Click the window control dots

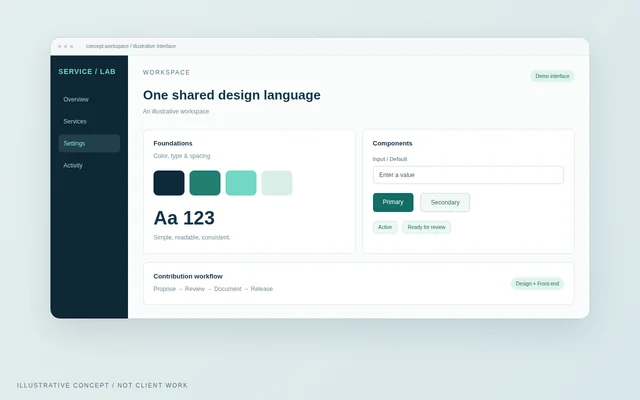[x=66, y=47]
